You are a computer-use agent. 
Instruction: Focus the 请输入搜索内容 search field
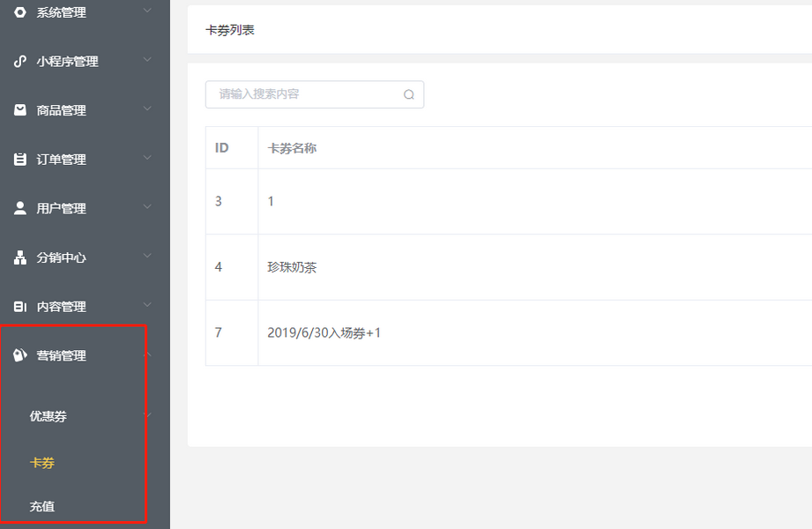click(x=315, y=94)
